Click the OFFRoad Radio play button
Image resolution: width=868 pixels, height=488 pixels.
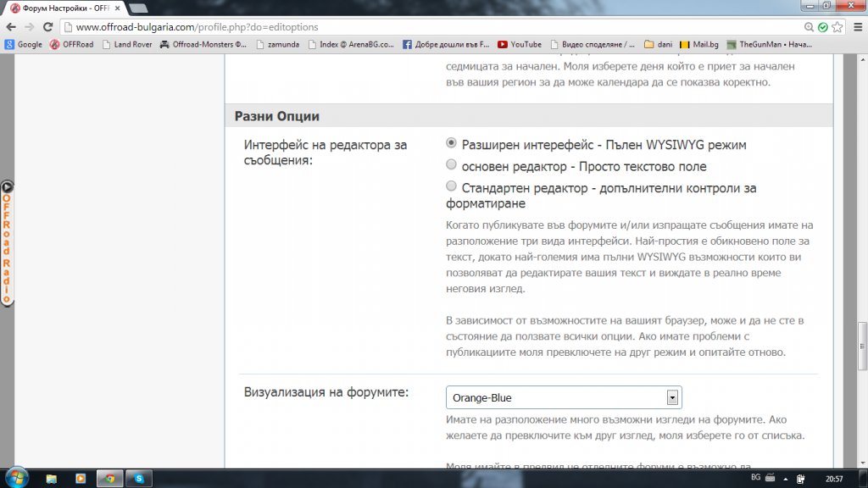(7, 187)
